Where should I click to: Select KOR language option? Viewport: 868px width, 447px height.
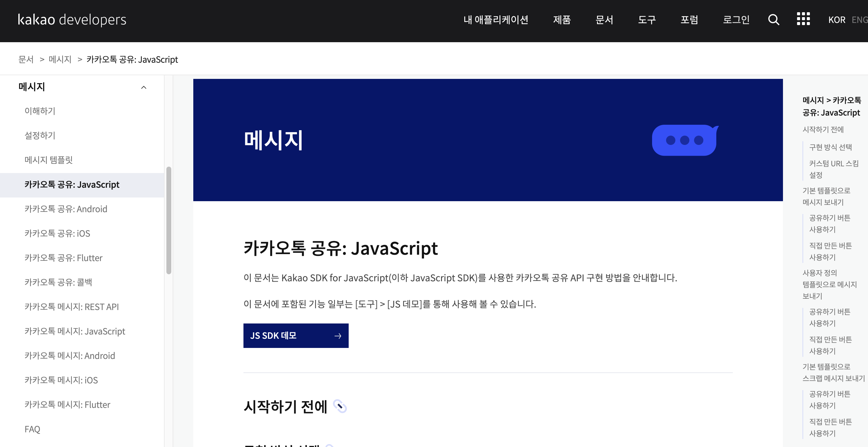pos(837,20)
